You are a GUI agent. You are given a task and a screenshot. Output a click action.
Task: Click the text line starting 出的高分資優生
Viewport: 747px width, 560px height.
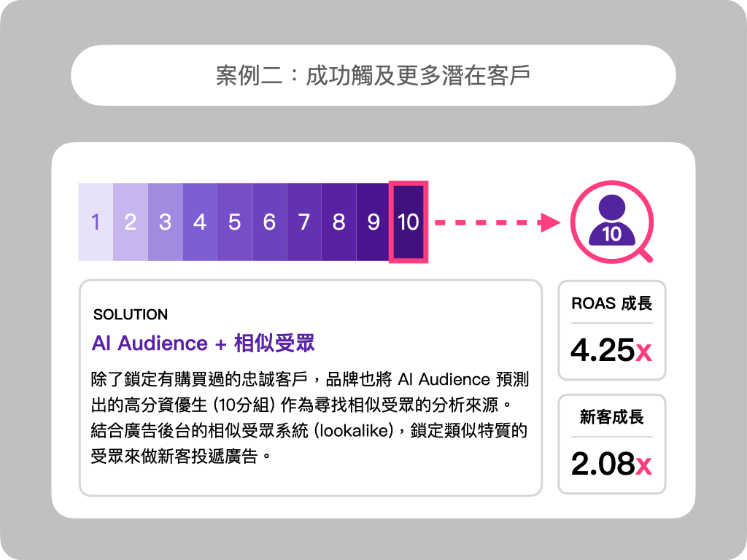click(301, 405)
